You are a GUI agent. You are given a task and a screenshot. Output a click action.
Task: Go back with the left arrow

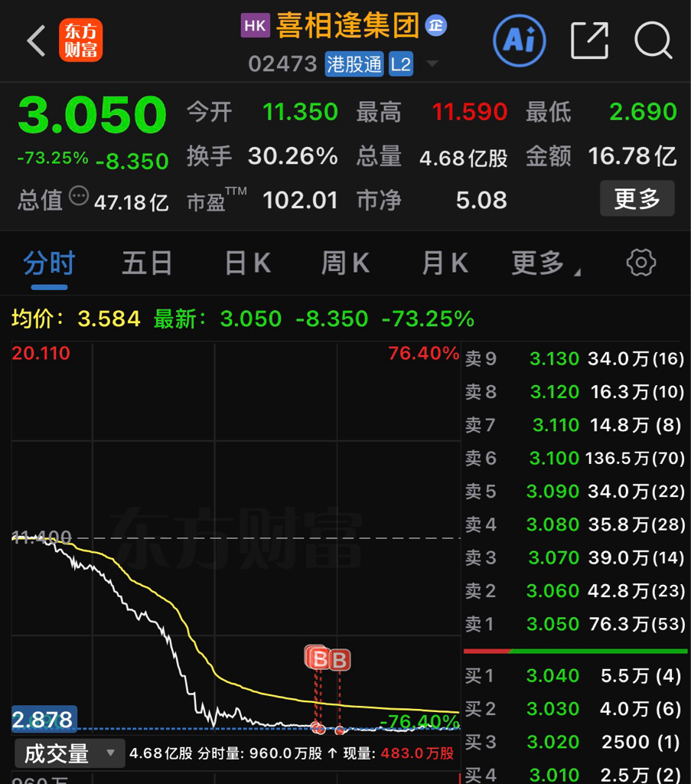37,41
